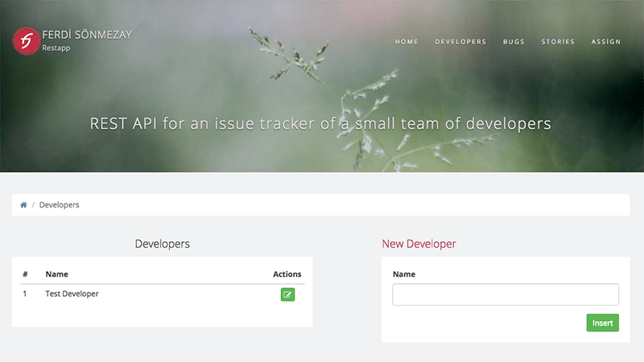Click the Actions column header
The width and height of the screenshot is (644, 362).
tap(287, 274)
